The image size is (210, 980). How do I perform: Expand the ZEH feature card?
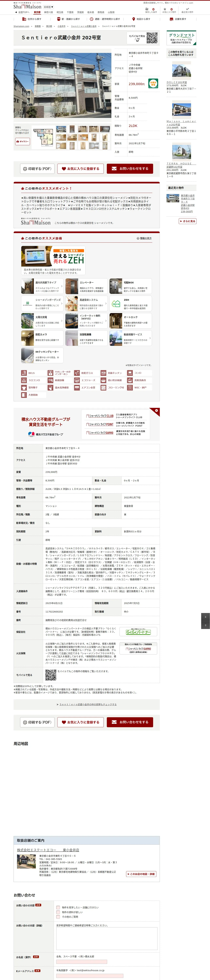coord(130,304)
